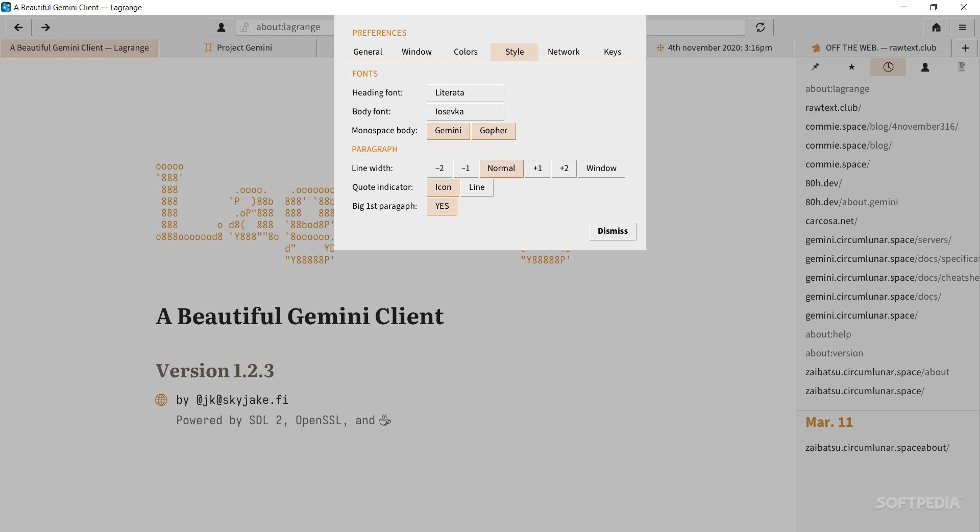Open the General preferences tab
This screenshot has height=532, width=980.
367,52
